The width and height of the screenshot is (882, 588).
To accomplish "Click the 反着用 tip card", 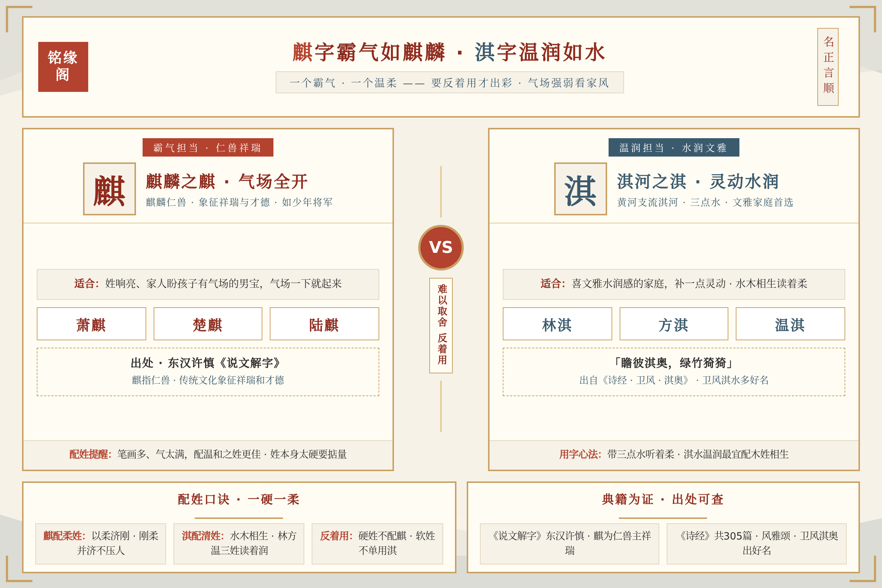I will [377, 544].
